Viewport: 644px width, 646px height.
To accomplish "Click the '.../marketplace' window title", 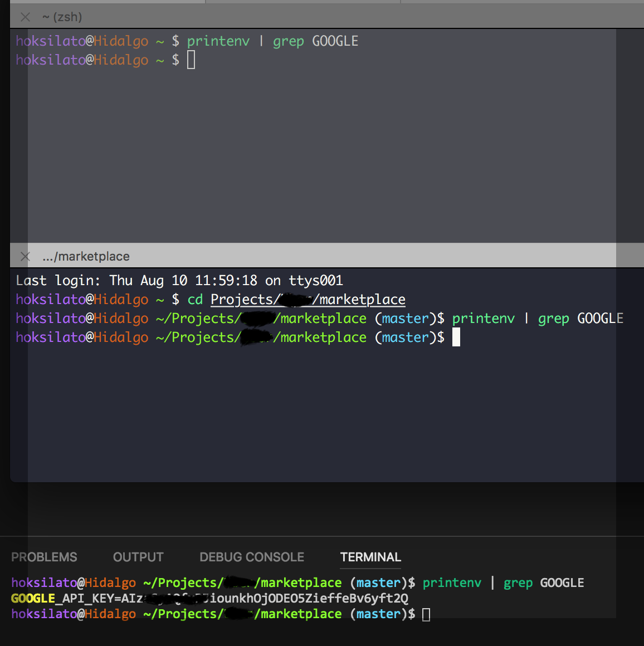I will click(86, 256).
